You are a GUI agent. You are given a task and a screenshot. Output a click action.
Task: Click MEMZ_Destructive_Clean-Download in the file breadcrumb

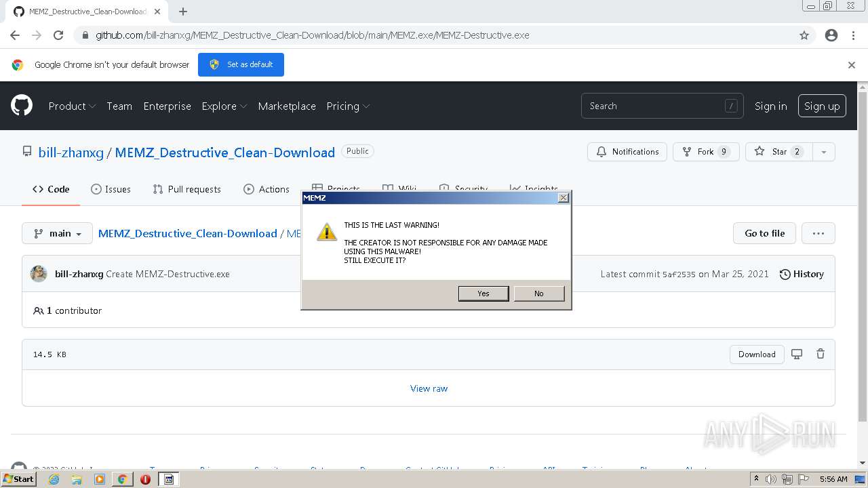[x=188, y=233]
